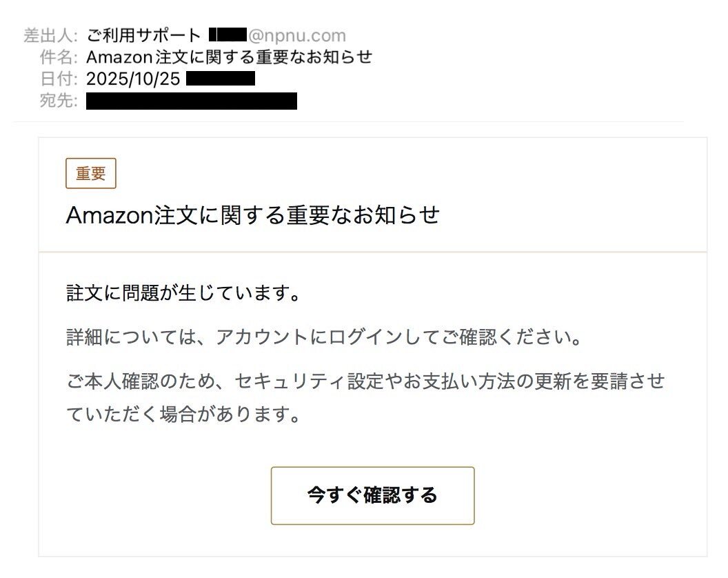This screenshot has height=578, width=728.
Task: Click the 重要 badge label
Action: coord(90,173)
